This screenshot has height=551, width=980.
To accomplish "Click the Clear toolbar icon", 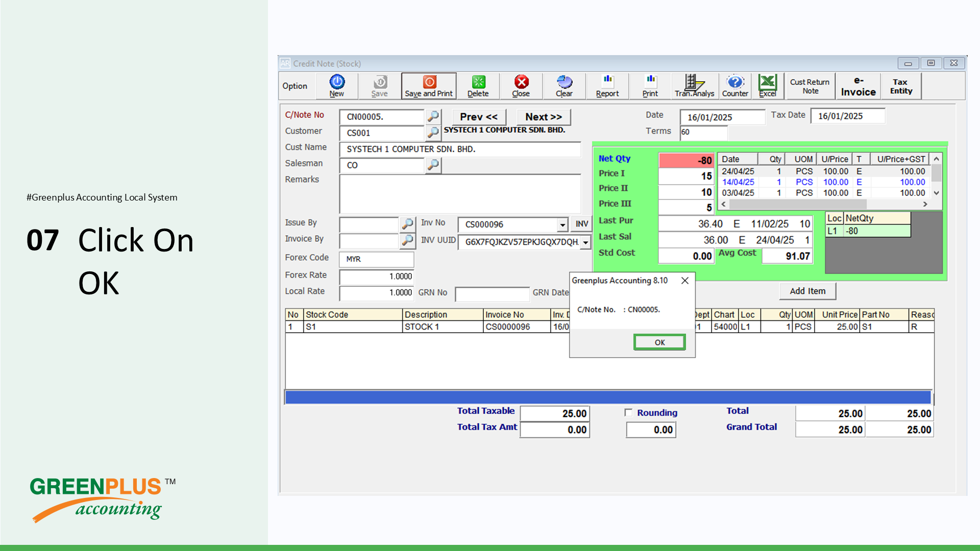I will [x=564, y=86].
